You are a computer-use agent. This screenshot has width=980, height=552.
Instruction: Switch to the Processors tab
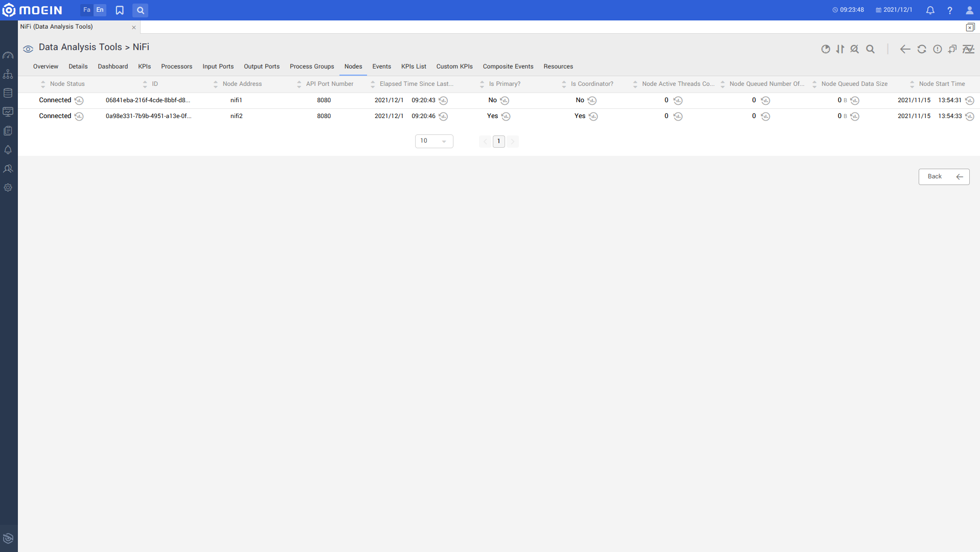[x=176, y=66]
